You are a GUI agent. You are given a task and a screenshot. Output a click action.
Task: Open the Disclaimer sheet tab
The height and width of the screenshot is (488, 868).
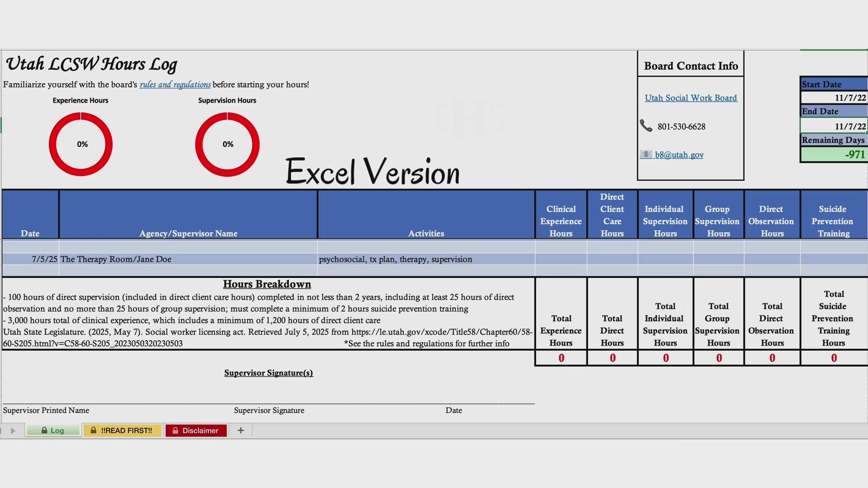(x=196, y=430)
